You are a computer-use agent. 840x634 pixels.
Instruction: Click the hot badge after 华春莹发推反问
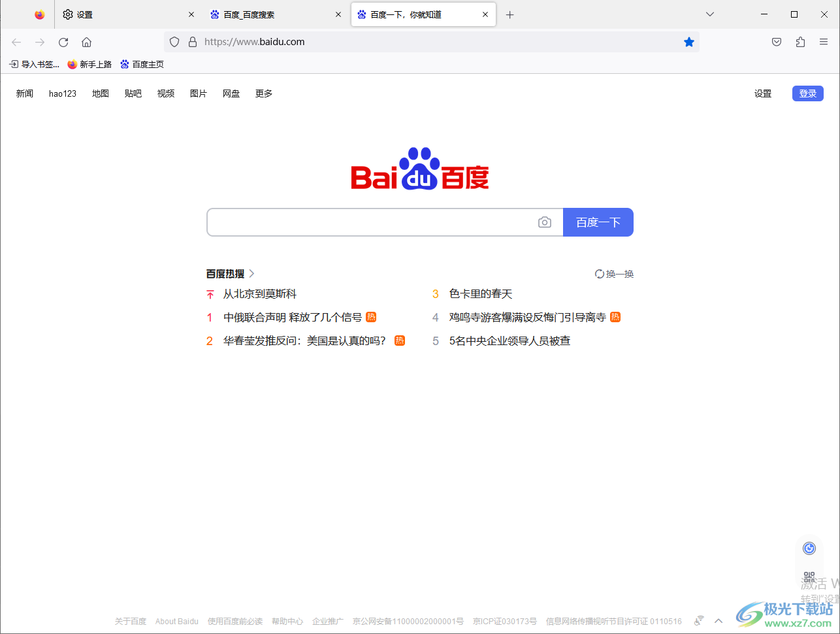pos(400,341)
